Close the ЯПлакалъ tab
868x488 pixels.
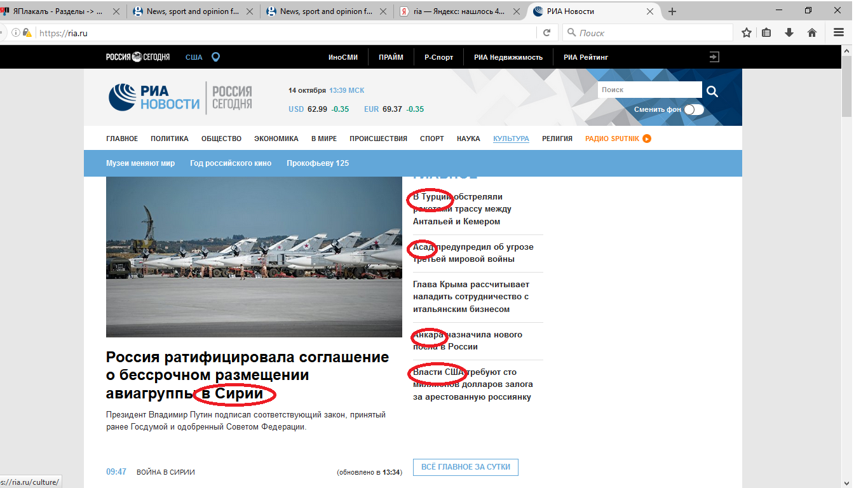pos(117,11)
